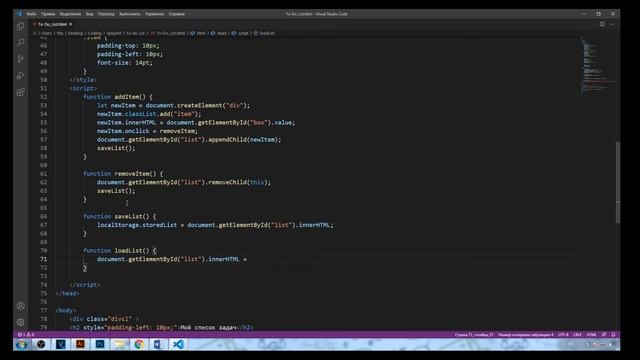Click the code minimap preview
Viewport: 640px width, 360px height.
point(598,65)
